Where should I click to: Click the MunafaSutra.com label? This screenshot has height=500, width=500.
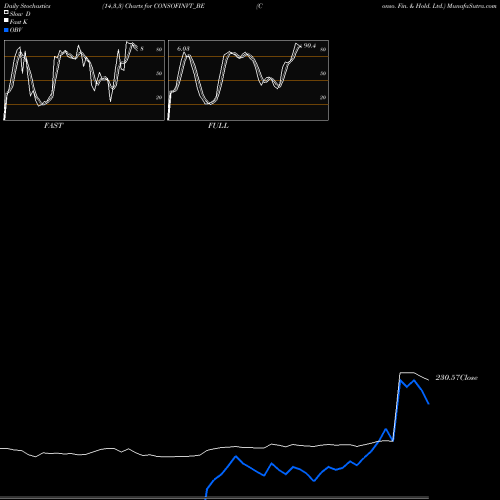pos(472,6)
